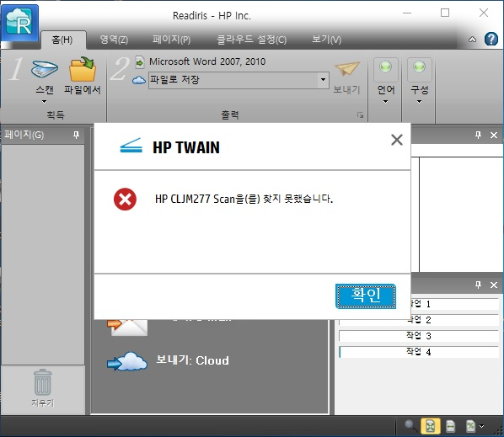Expand the 언어 dropdown arrow
504x437 pixels.
point(386,102)
